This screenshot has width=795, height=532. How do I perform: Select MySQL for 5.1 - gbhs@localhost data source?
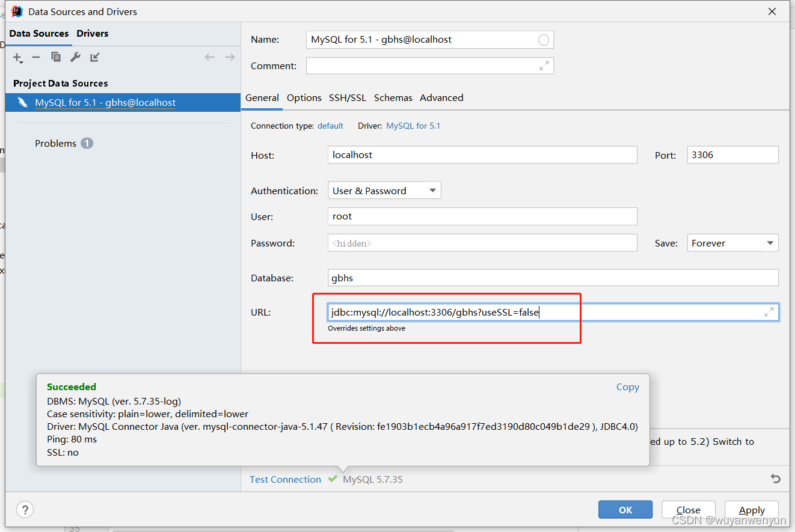(123, 102)
